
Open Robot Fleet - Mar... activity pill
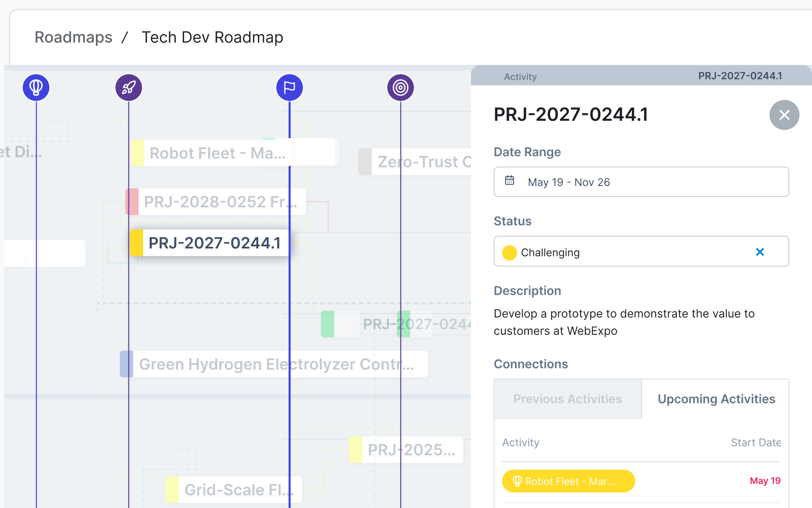click(x=568, y=481)
